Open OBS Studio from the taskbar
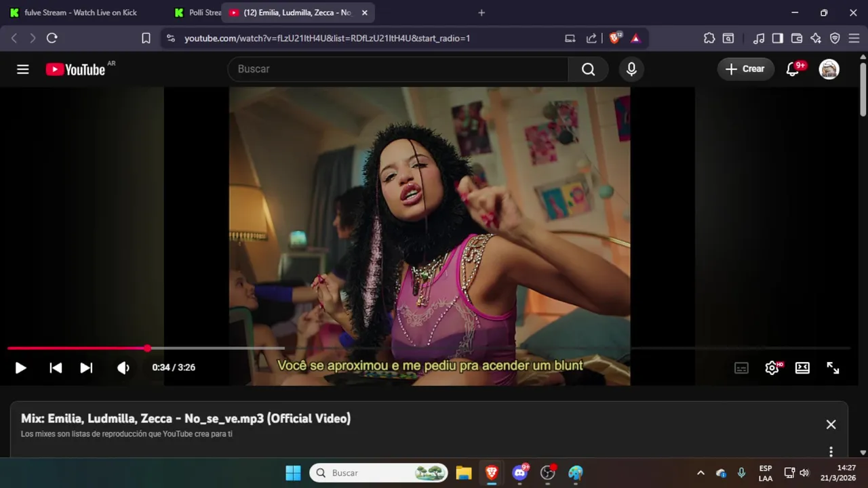Screen dimensions: 868x488 click(x=548, y=473)
